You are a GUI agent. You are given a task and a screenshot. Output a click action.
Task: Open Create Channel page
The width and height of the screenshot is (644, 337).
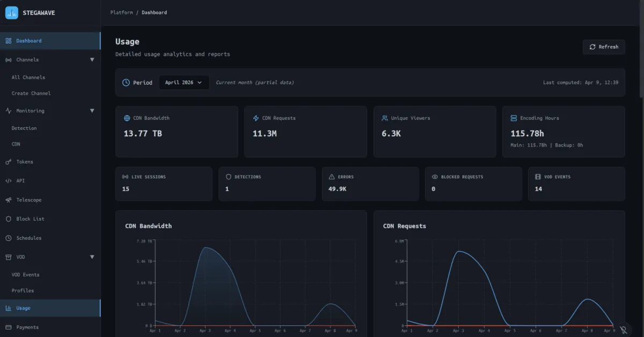(x=31, y=93)
